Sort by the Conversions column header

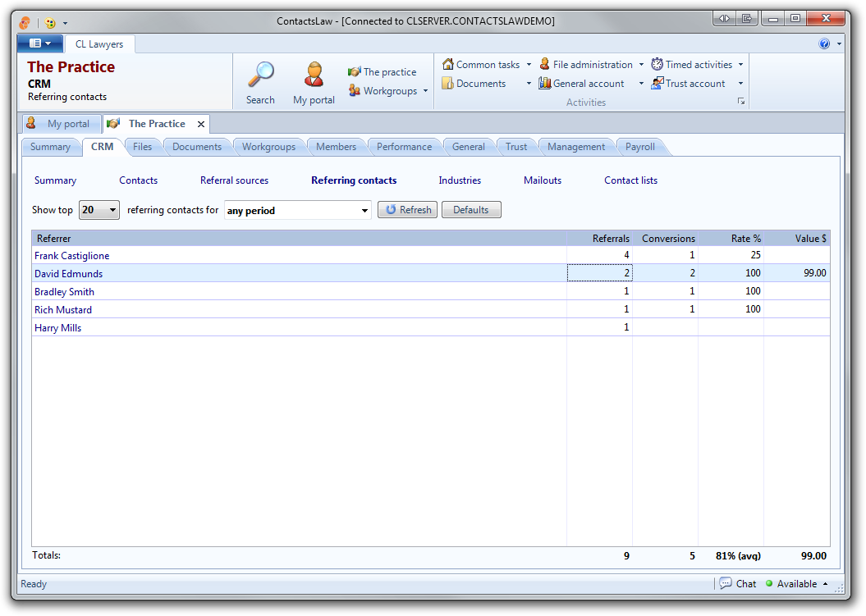[x=665, y=239]
